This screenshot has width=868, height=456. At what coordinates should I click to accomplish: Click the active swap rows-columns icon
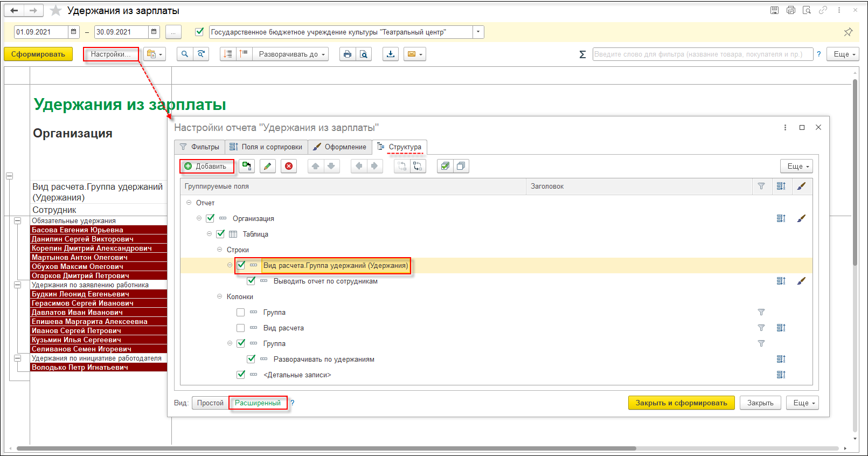(418, 166)
